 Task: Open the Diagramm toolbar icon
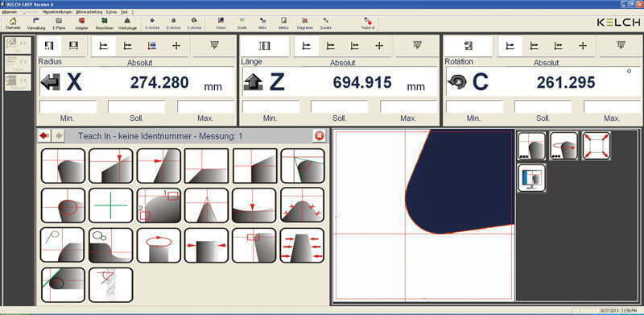(305, 23)
